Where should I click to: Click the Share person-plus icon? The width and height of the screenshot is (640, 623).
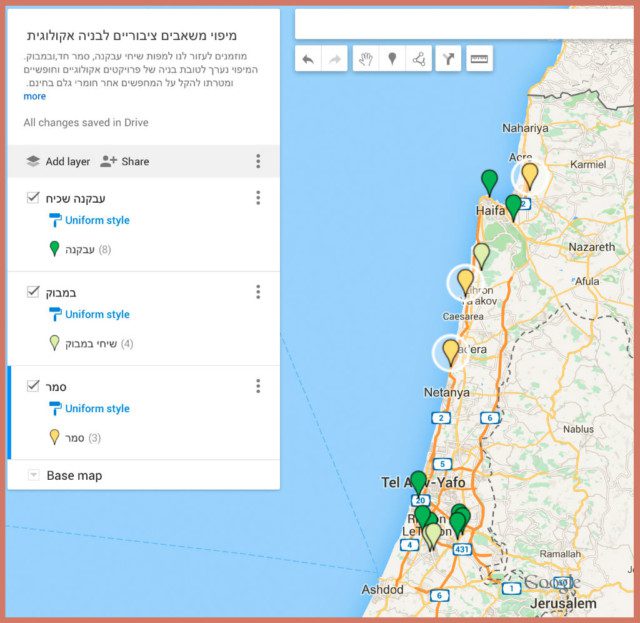pyautogui.click(x=109, y=161)
